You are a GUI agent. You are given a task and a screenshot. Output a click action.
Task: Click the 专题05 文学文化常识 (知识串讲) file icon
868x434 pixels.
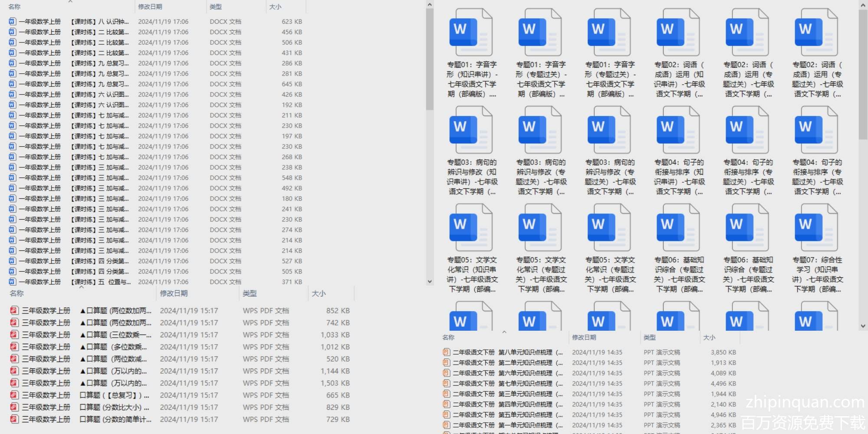click(x=471, y=228)
